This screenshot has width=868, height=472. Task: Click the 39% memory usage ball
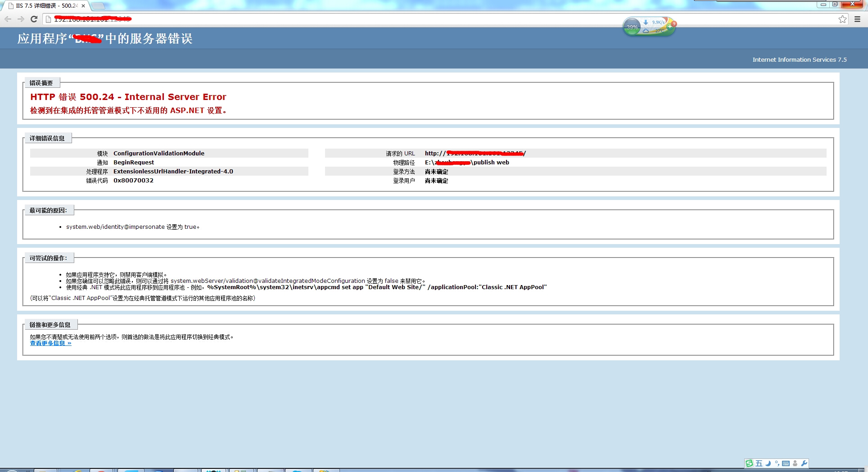(x=632, y=27)
